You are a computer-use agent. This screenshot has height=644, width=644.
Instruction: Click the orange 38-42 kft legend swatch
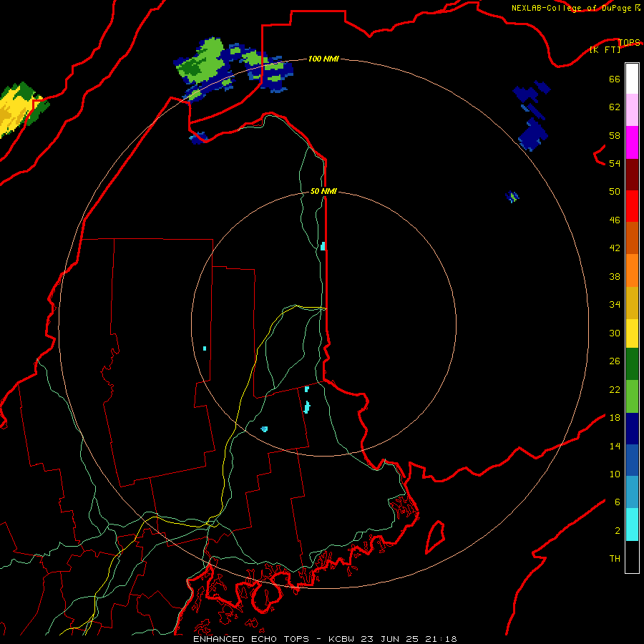point(632,270)
